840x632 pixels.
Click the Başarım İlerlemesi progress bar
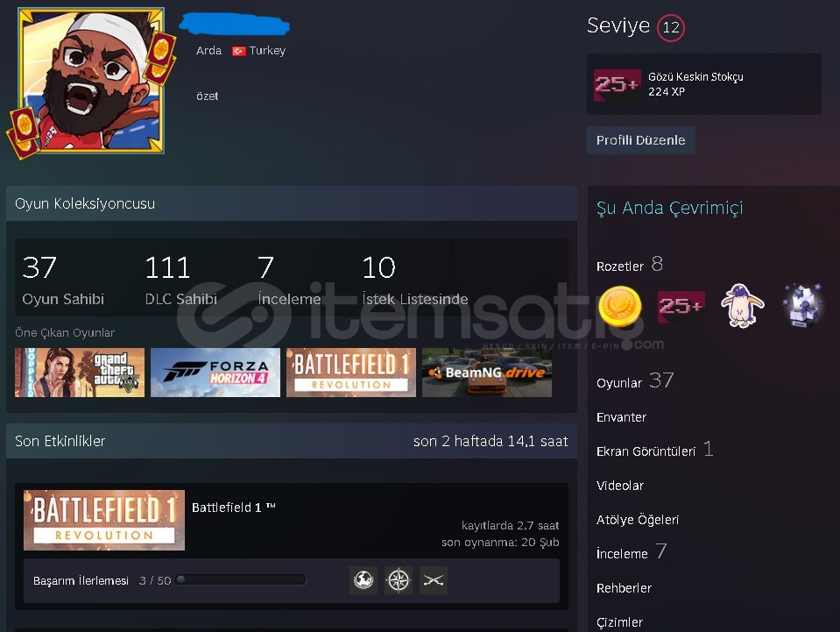point(241,579)
